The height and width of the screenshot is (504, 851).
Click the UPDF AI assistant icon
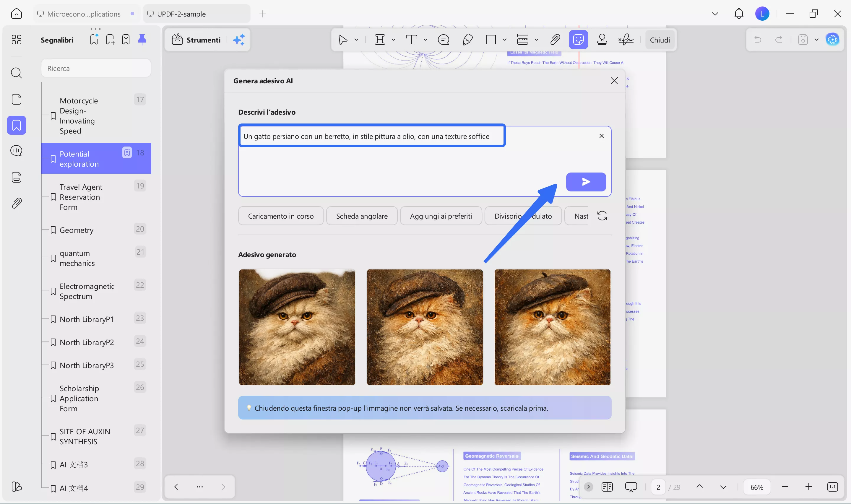pyautogui.click(x=832, y=40)
